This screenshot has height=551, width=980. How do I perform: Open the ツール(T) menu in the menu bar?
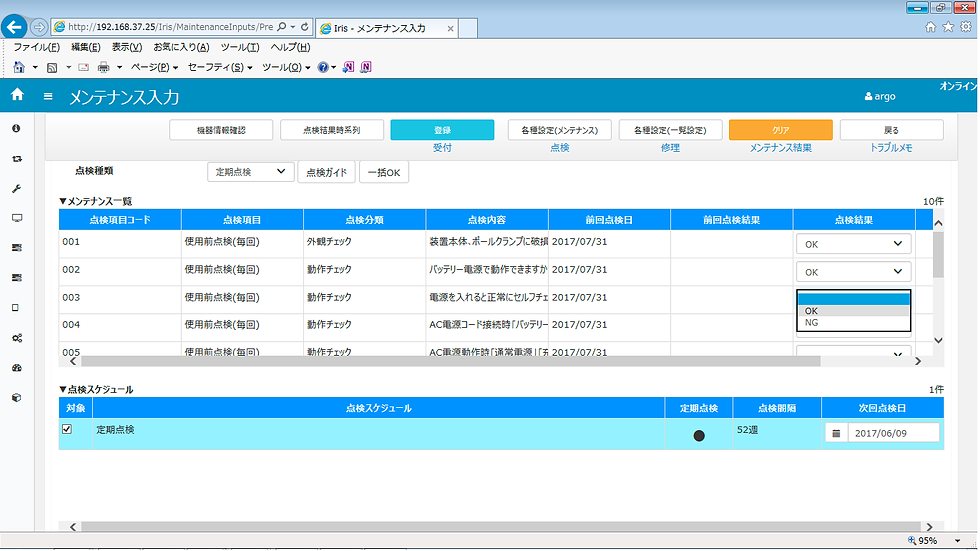(240, 47)
